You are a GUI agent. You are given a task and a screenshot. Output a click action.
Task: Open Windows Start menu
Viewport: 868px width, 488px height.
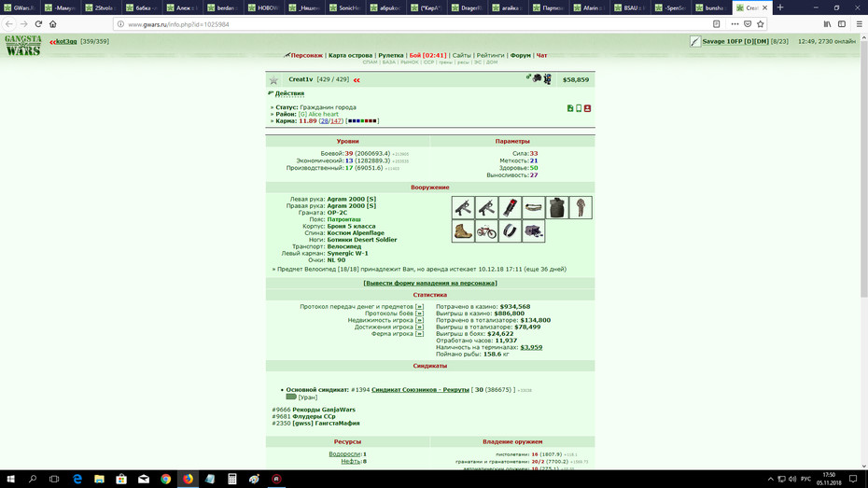pyautogui.click(x=10, y=480)
